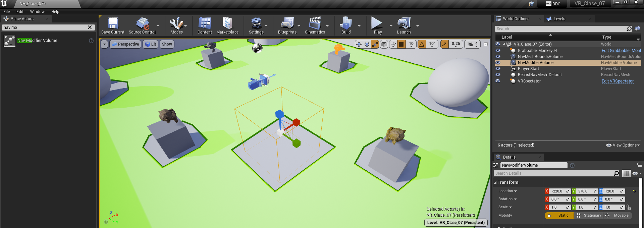Click the Launch toolbar icon

pyautogui.click(x=404, y=23)
